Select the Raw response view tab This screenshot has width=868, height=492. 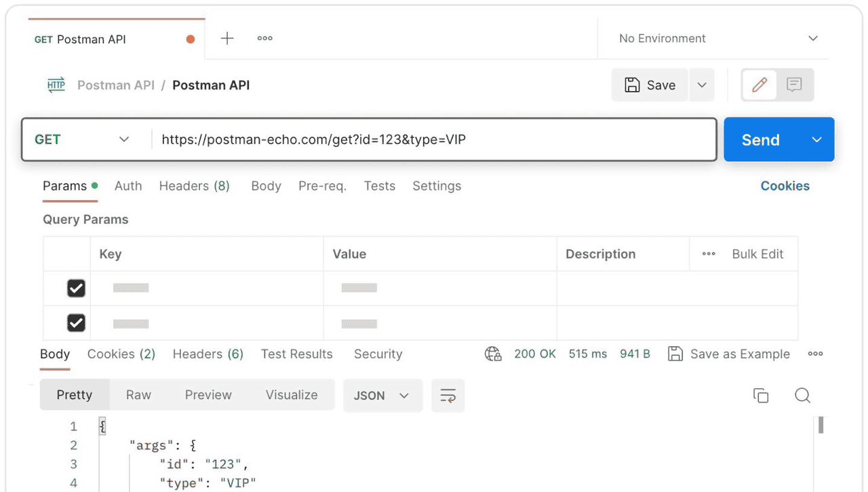138,395
